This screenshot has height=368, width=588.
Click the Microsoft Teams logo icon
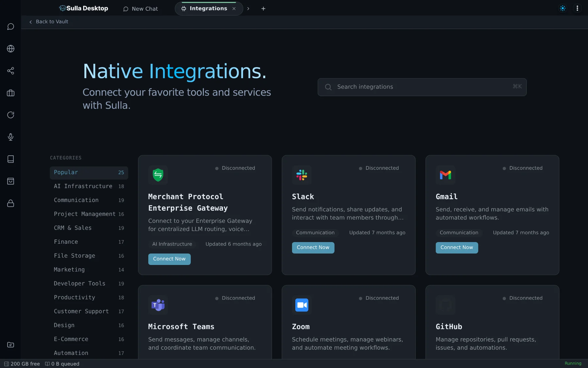(158, 305)
